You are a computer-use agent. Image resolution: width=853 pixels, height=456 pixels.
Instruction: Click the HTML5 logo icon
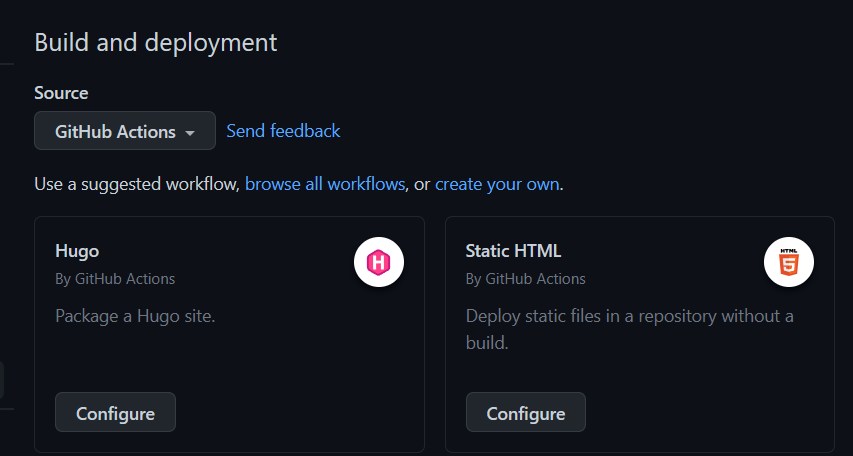pyautogui.click(x=789, y=262)
